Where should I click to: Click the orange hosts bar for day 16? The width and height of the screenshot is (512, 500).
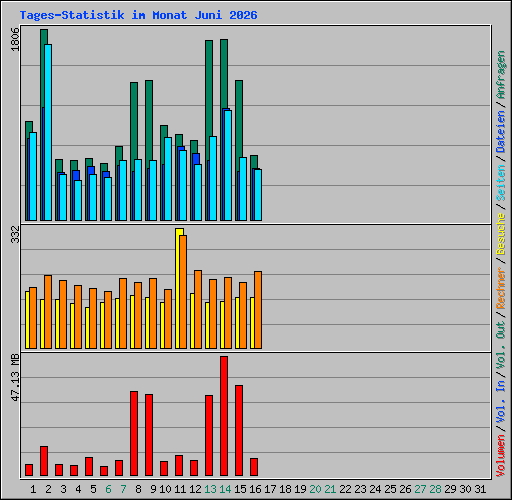[x=258, y=310]
